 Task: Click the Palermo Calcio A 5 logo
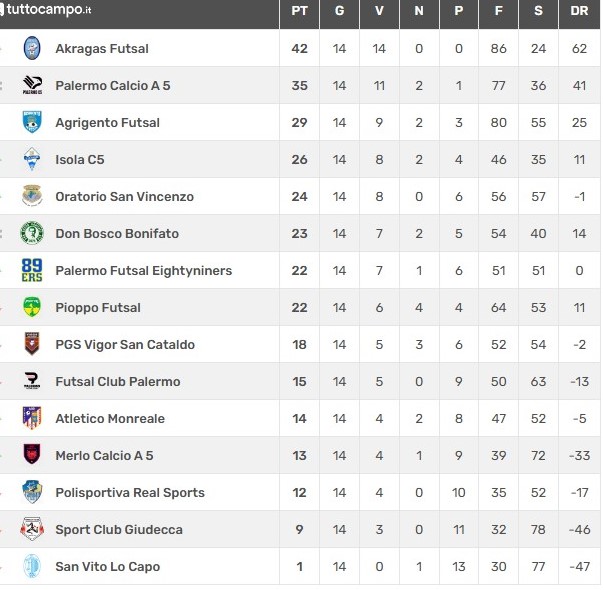click(x=32, y=85)
